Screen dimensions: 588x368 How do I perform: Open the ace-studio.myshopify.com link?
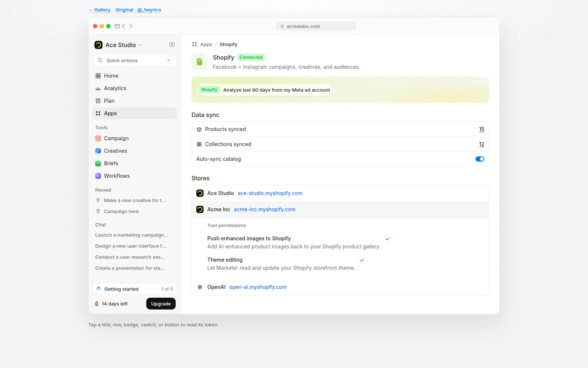(x=270, y=193)
